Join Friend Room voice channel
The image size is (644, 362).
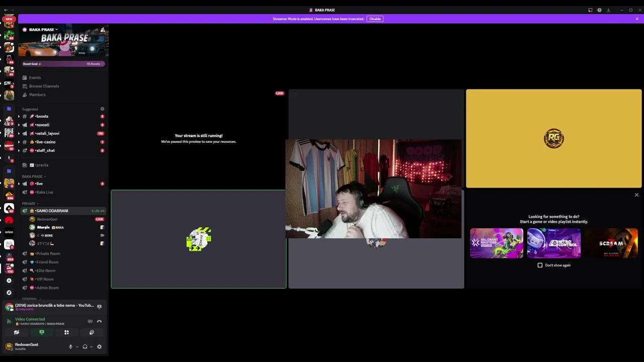coord(63,262)
